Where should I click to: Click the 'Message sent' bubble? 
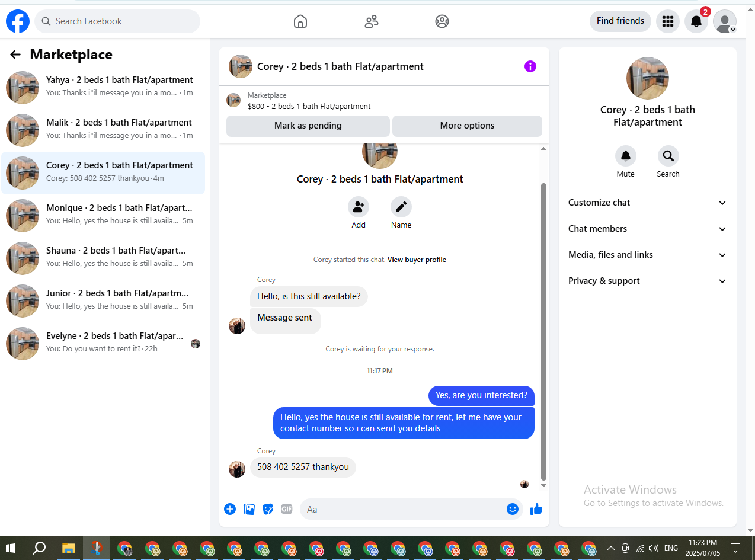pyautogui.click(x=285, y=321)
